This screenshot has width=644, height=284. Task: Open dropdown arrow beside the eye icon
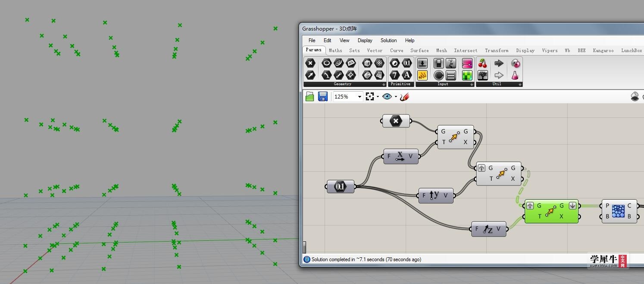pyautogui.click(x=396, y=97)
